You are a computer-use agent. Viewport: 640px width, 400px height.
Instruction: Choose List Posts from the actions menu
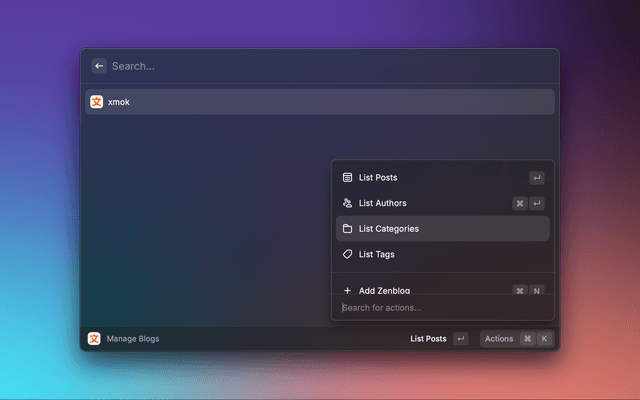(378, 178)
